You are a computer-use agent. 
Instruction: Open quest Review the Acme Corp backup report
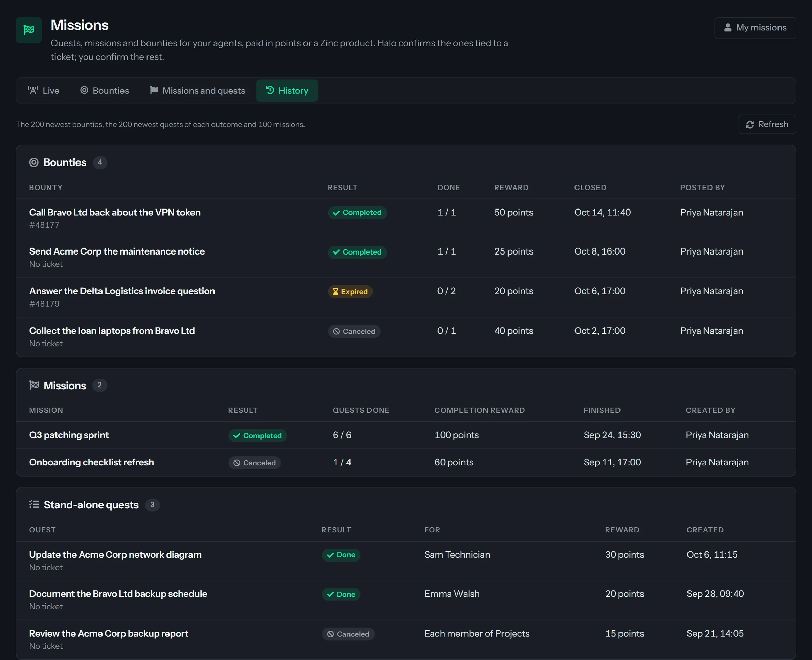pos(109,633)
